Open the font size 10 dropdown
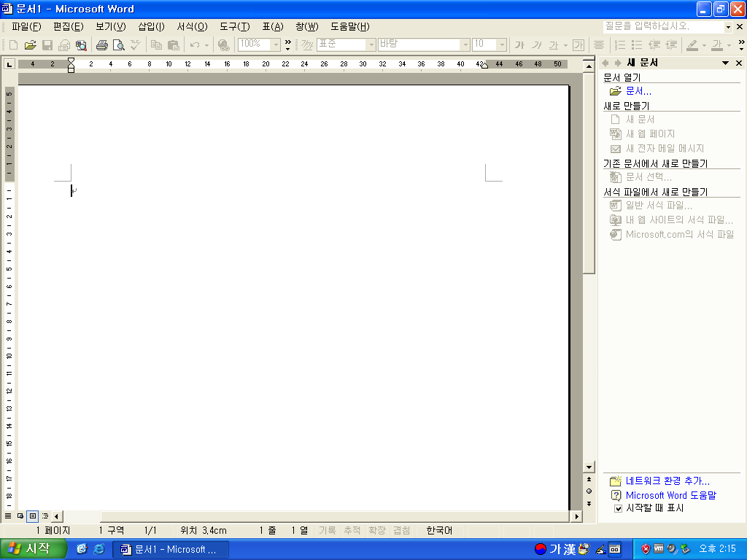 [502, 44]
